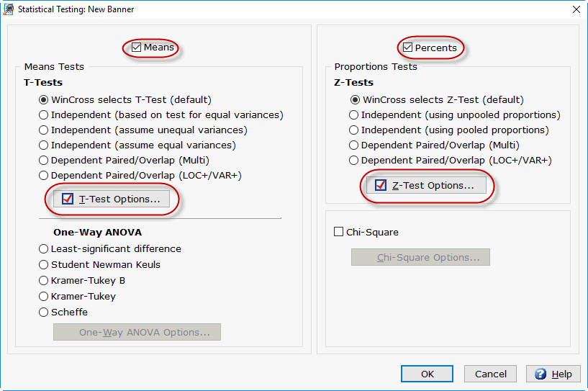The height and width of the screenshot is (391, 588).
Task: Confirm settings with the OK button
Action: (427, 374)
